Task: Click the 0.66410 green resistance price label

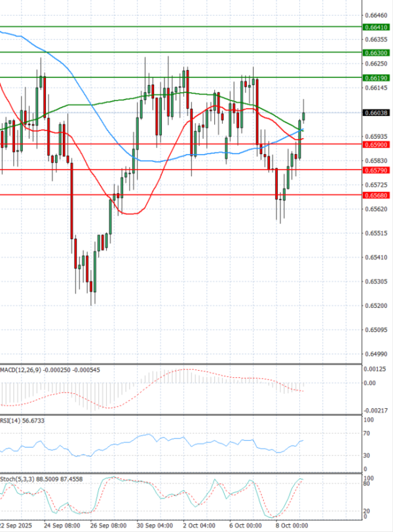Action: pyautogui.click(x=377, y=28)
